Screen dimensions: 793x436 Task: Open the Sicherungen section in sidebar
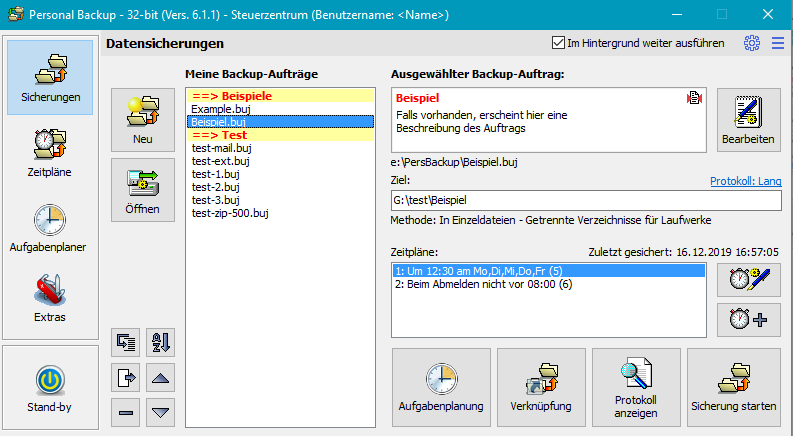coord(50,77)
